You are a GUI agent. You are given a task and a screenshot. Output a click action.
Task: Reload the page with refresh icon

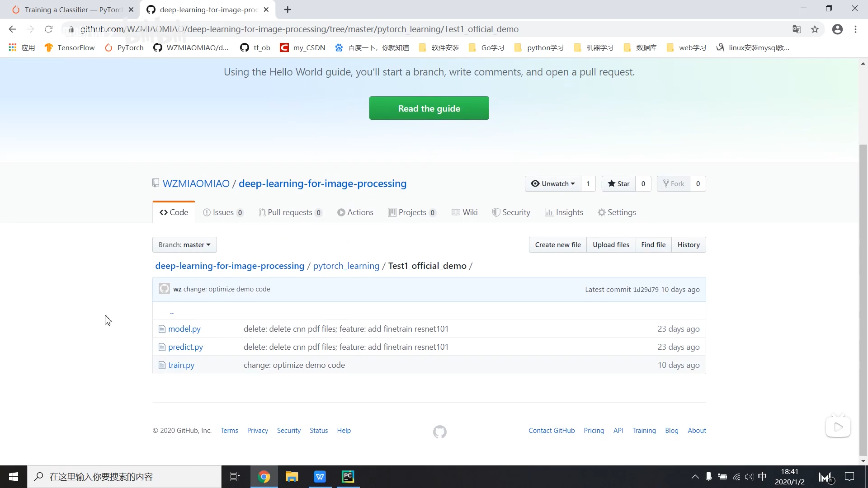tap(49, 29)
